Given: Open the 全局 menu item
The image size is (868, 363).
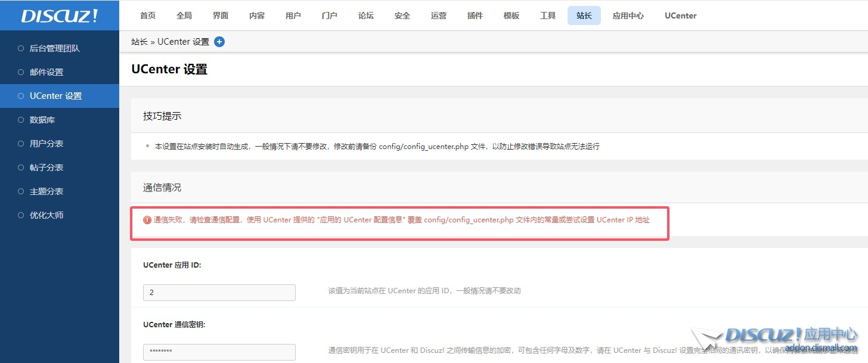Looking at the screenshot, I should click(184, 15).
